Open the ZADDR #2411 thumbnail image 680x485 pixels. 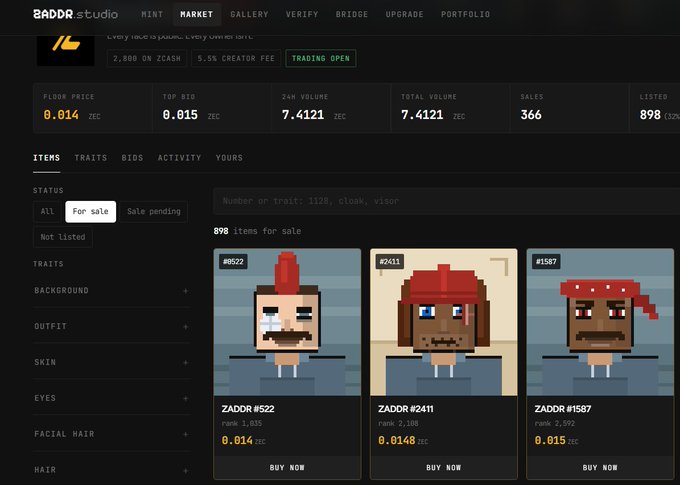point(444,322)
